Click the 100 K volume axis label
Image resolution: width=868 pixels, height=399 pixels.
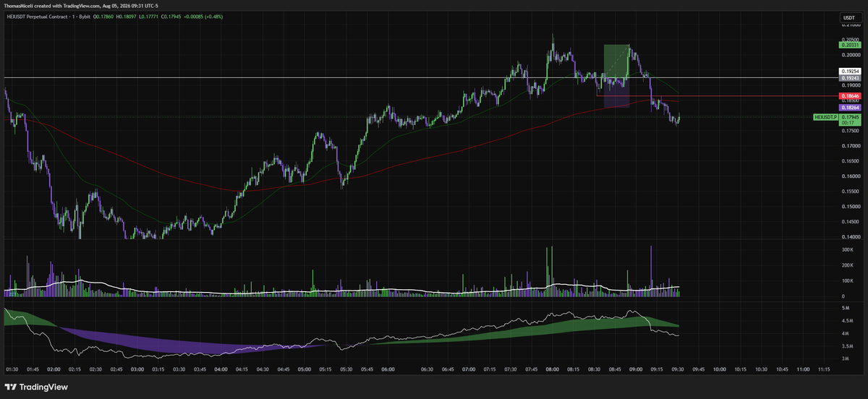848,280
